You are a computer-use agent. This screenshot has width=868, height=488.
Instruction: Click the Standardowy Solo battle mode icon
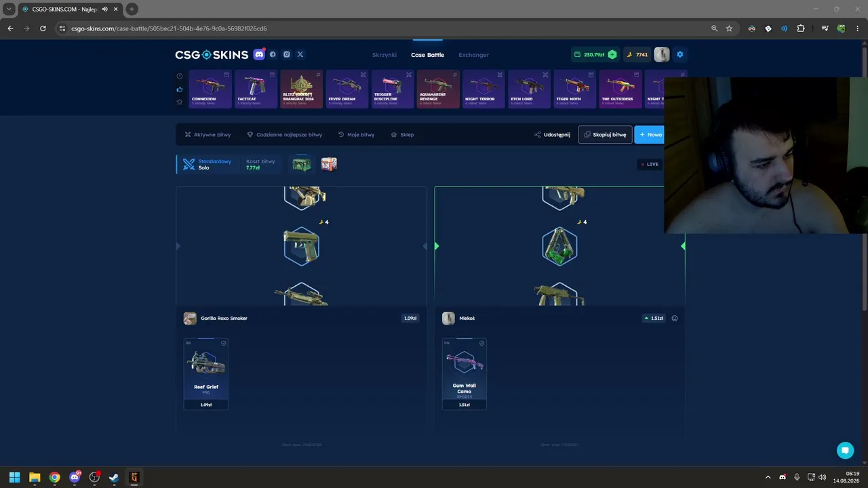pyautogui.click(x=189, y=164)
